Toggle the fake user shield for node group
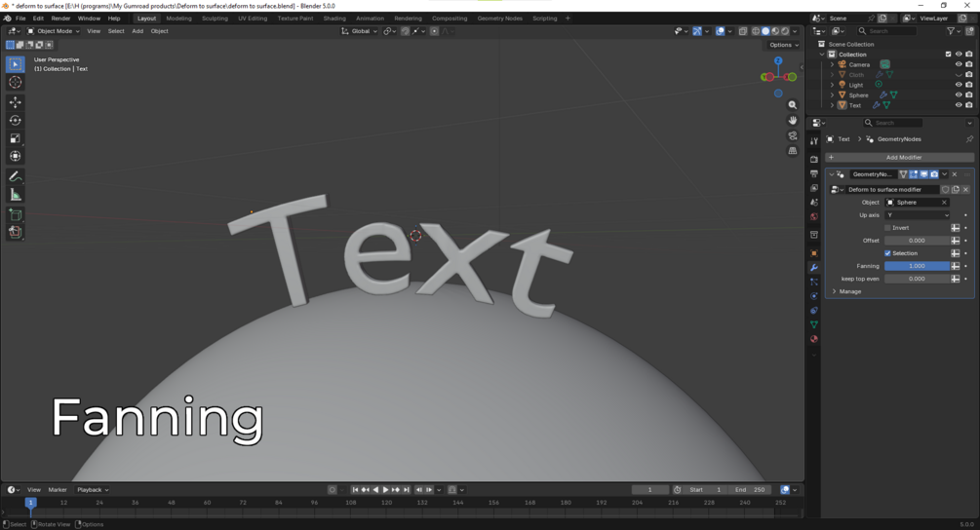The height and width of the screenshot is (530, 980). [945, 189]
